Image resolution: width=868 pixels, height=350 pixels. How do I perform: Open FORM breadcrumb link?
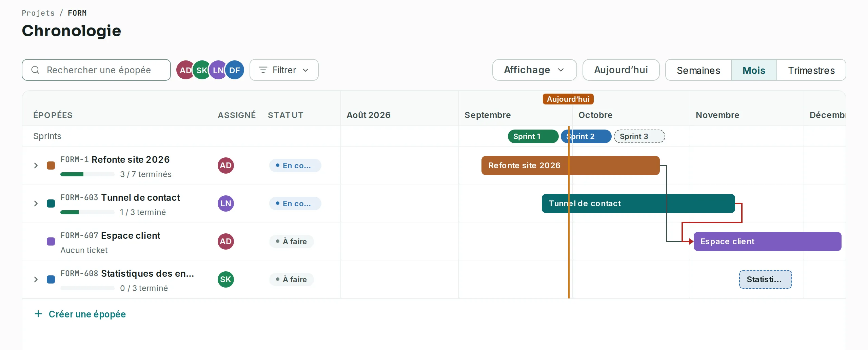[x=77, y=13]
